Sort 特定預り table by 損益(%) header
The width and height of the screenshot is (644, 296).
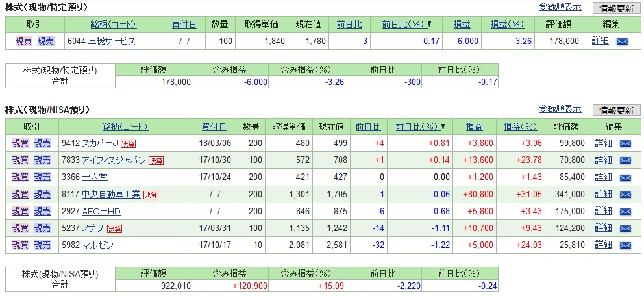pos(508,24)
